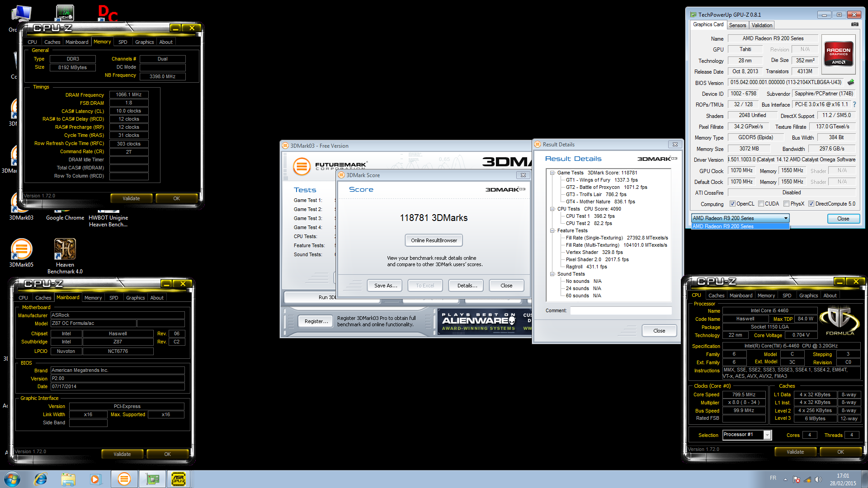Click the Bus Interface question mark in GPU-Z
The height and width of the screenshot is (488, 868).
click(854, 104)
